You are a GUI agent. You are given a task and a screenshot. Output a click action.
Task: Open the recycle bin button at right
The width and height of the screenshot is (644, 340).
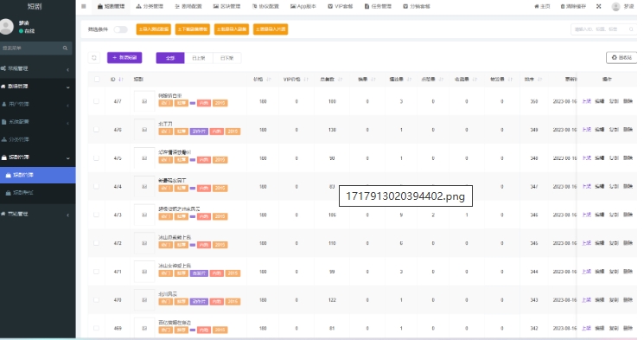(x=622, y=58)
